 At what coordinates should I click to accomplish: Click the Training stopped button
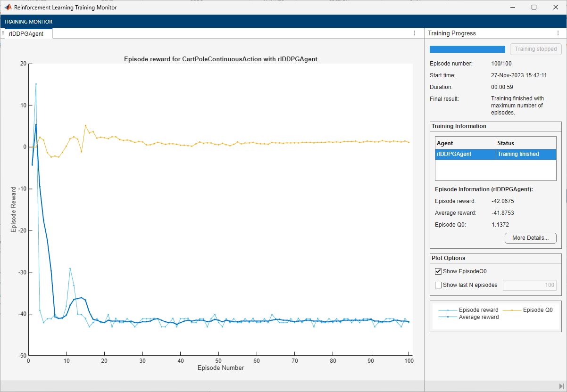(535, 49)
